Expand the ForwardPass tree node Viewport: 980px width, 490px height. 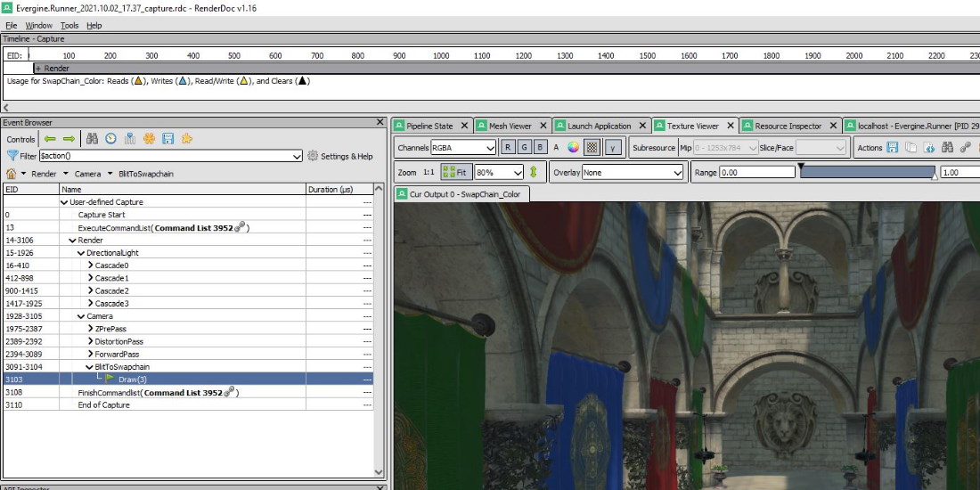pos(91,354)
